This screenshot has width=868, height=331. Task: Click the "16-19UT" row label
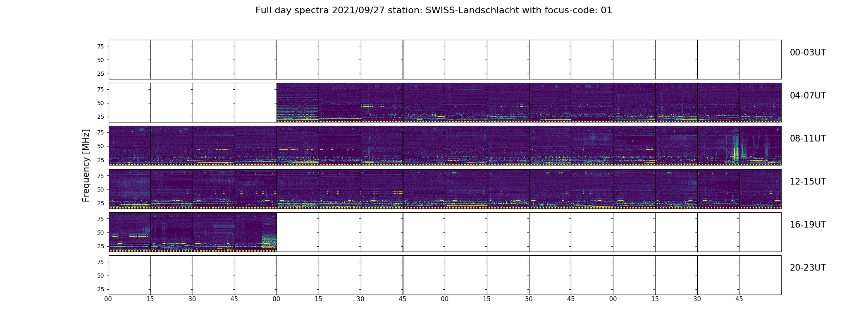point(807,225)
